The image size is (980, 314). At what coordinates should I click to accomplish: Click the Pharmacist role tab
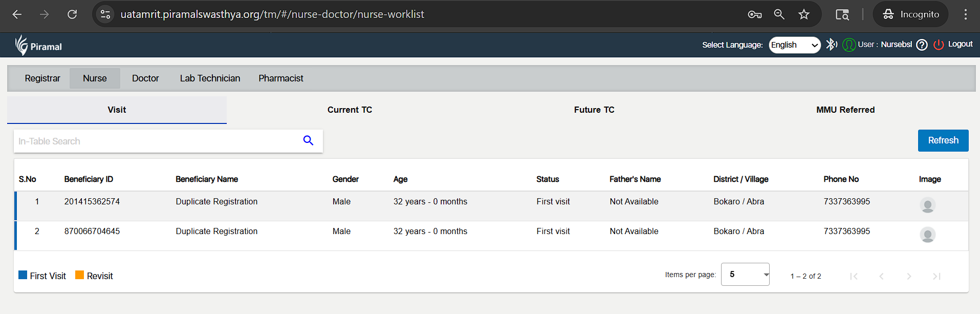(x=280, y=78)
